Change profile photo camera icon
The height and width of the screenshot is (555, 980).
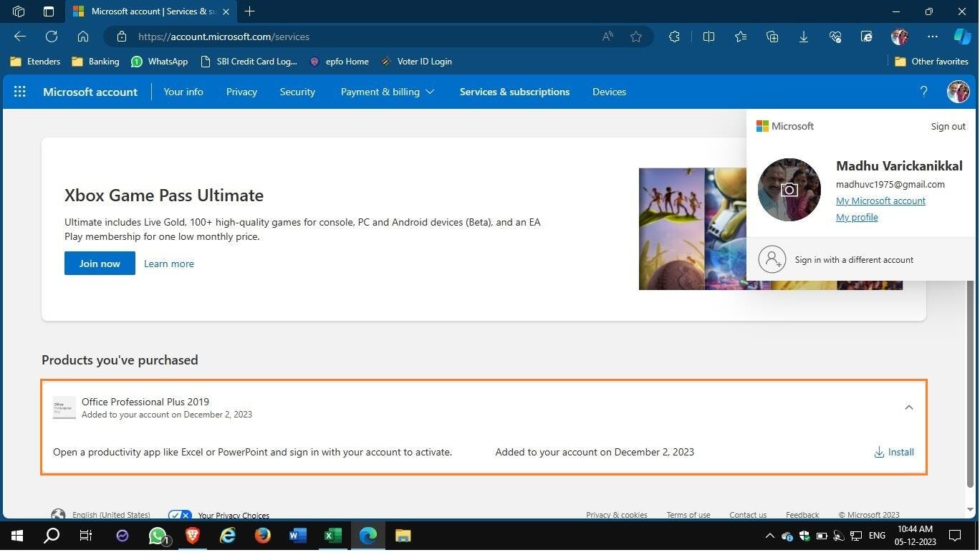pyautogui.click(x=789, y=190)
